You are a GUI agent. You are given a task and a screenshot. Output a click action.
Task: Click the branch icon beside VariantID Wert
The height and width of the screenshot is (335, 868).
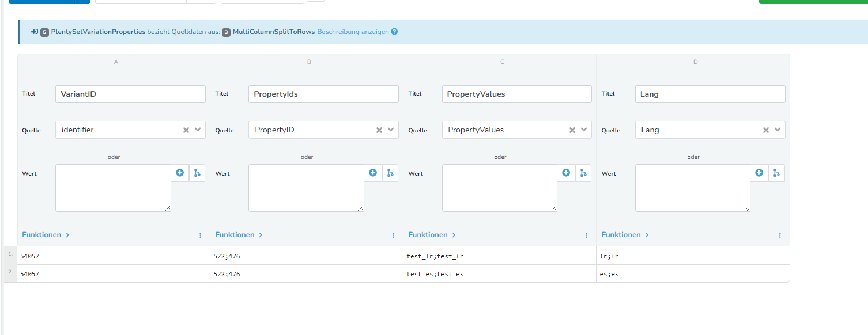click(x=197, y=173)
